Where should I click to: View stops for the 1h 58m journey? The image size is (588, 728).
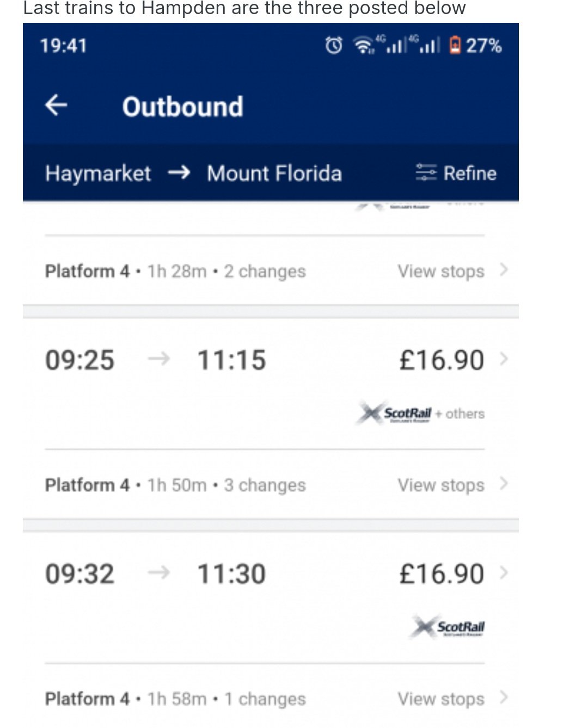(441, 698)
